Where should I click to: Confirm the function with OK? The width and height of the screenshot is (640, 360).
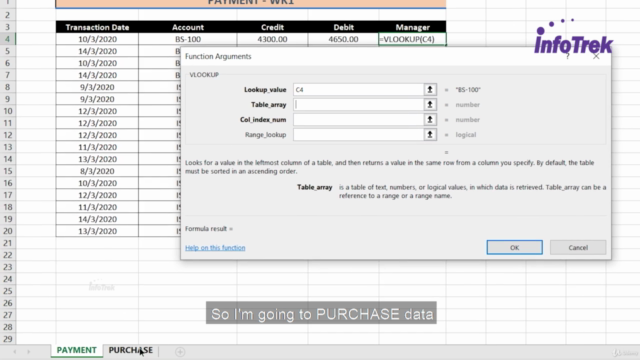click(x=514, y=247)
